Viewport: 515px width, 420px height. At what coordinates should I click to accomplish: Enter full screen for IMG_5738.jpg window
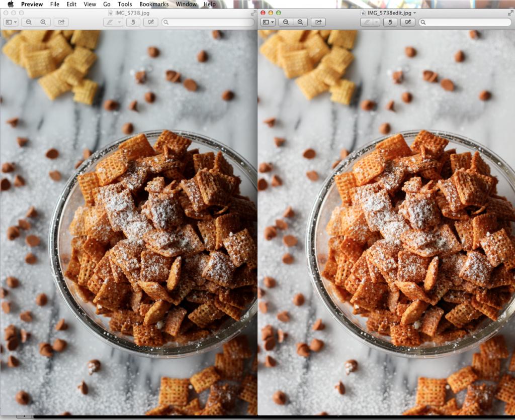(253, 13)
